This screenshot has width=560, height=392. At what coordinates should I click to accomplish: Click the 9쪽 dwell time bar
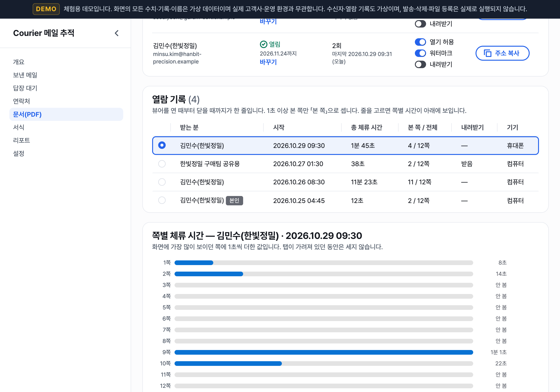324,352
